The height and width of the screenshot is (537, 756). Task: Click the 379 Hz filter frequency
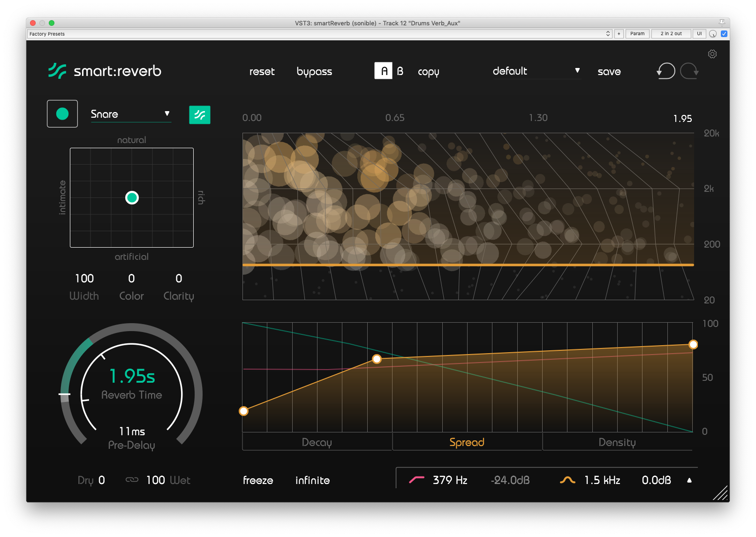pos(450,480)
